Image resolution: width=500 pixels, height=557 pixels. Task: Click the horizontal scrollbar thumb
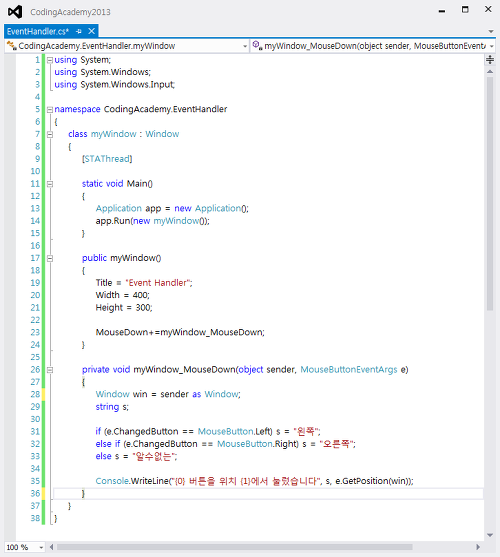pos(235,547)
